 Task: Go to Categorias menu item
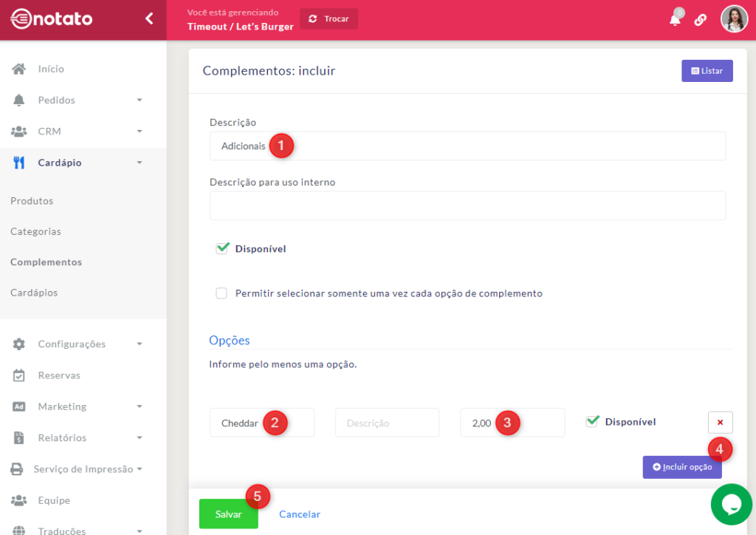point(35,231)
